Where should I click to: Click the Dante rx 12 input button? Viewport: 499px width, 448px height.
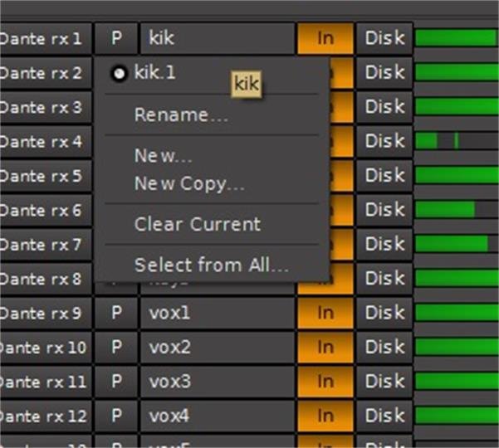coord(43,416)
